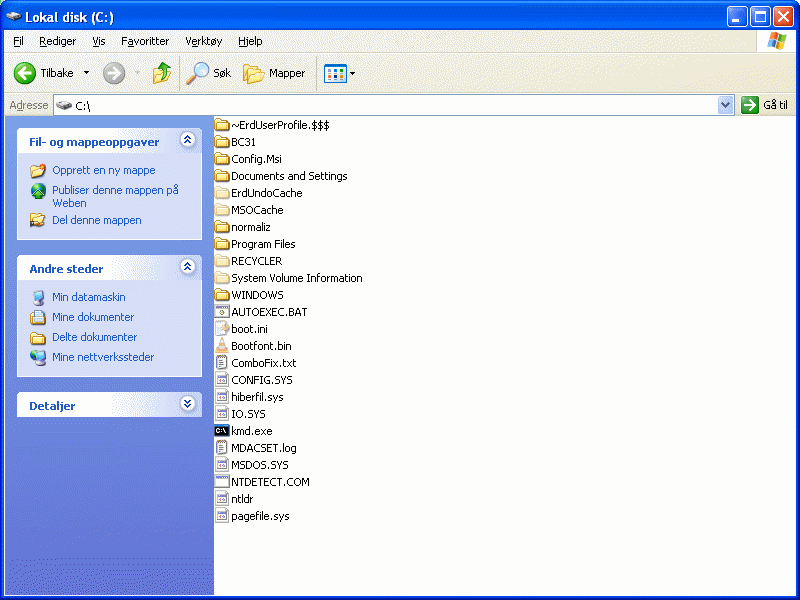Go to Mine dokumenter

(x=93, y=317)
